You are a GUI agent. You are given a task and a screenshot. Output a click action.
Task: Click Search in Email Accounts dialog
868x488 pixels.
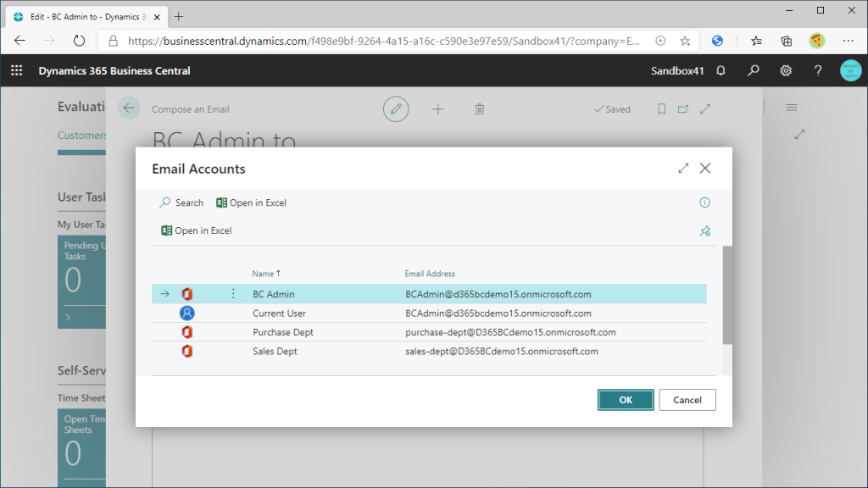click(181, 202)
